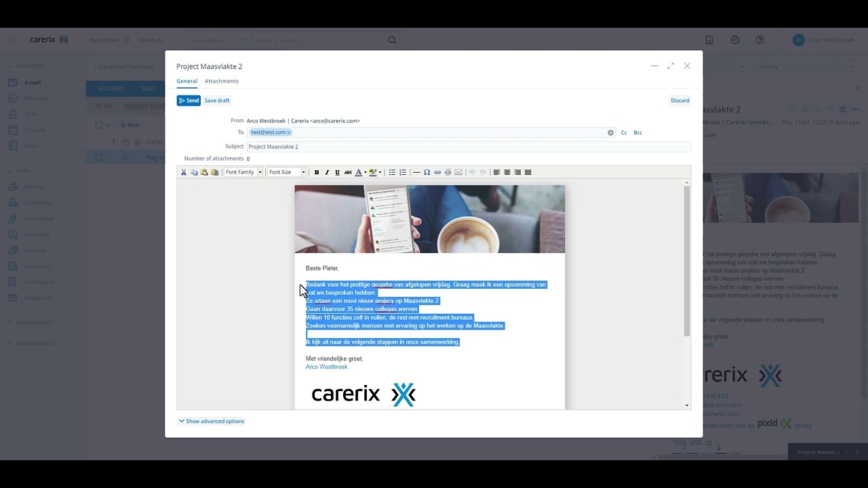Open My assistant in the header
The image size is (868, 488).
point(104,40)
